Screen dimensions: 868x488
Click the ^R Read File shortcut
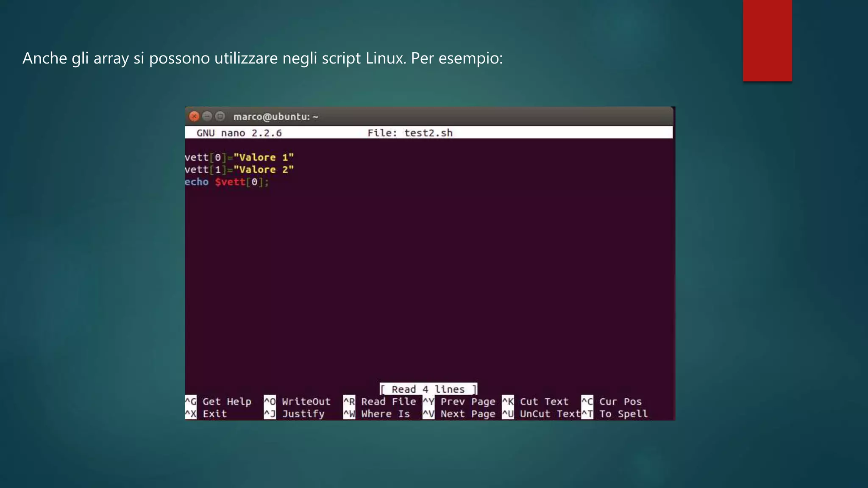click(380, 402)
